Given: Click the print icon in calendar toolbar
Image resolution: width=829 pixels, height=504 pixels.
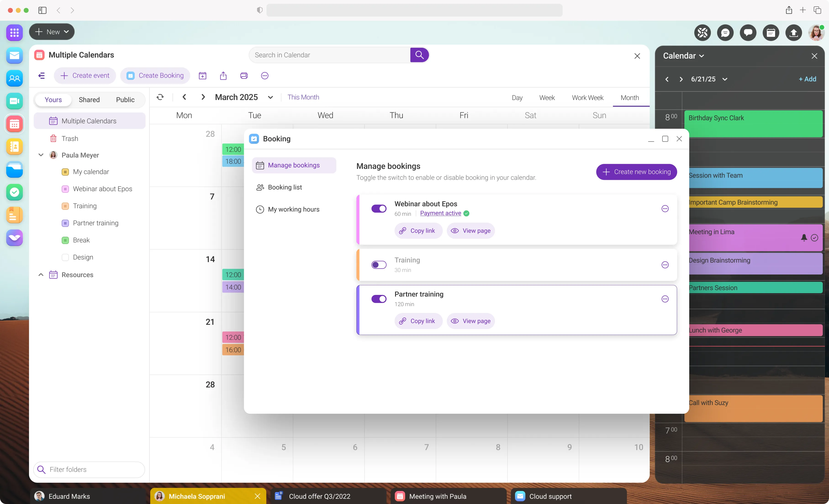Looking at the screenshot, I should [244, 76].
